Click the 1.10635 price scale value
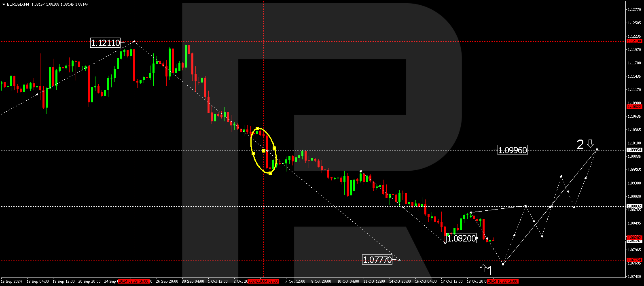 pos(634,117)
